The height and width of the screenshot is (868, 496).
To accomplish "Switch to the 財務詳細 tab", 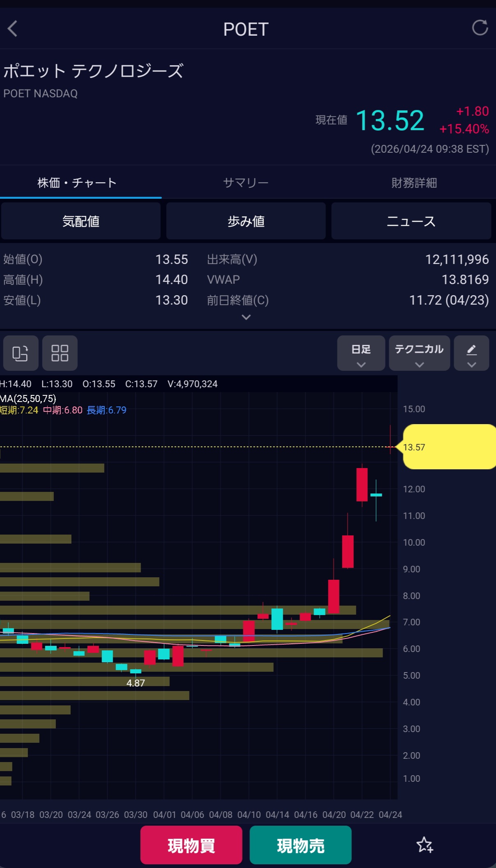I will tap(414, 183).
